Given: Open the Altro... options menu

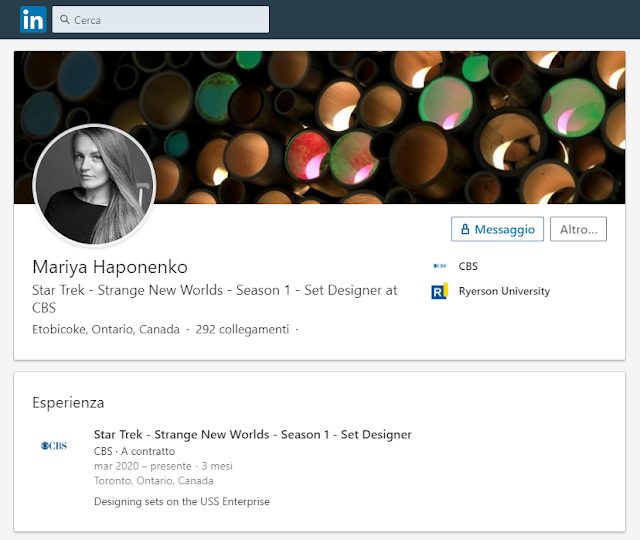Looking at the screenshot, I should point(578,229).
